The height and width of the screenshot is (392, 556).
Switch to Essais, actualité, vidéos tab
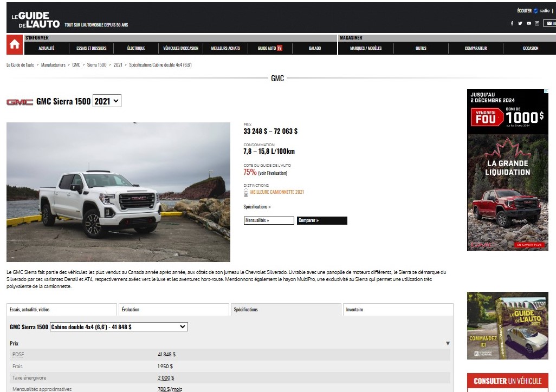(62, 309)
